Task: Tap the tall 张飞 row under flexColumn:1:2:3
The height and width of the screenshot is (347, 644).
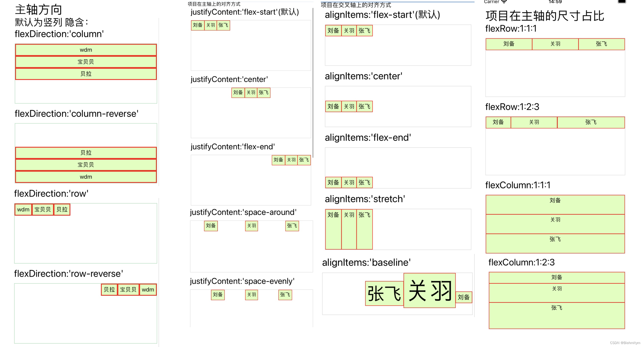Action: click(x=557, y=316)
